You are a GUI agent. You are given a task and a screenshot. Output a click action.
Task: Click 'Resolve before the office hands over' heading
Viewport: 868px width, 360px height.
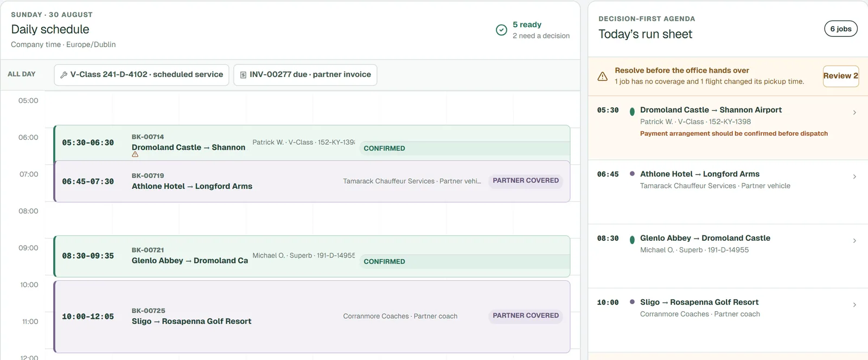[x=682, y=70]
